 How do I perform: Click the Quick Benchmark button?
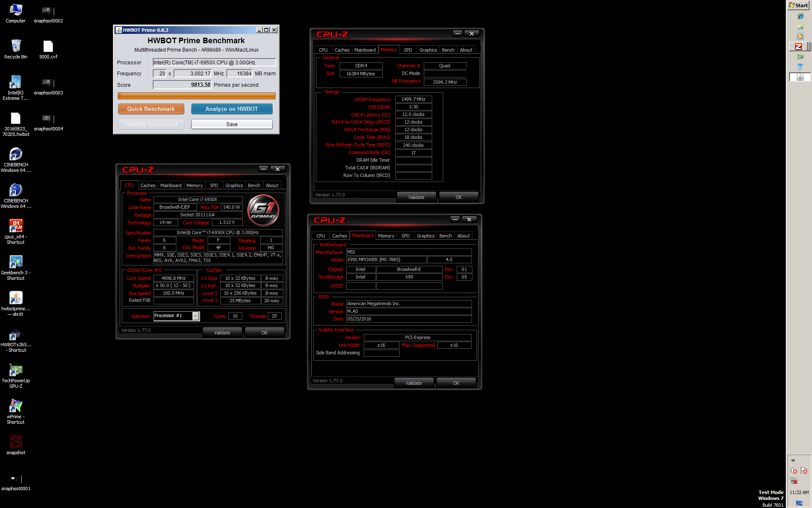(151, 109)
